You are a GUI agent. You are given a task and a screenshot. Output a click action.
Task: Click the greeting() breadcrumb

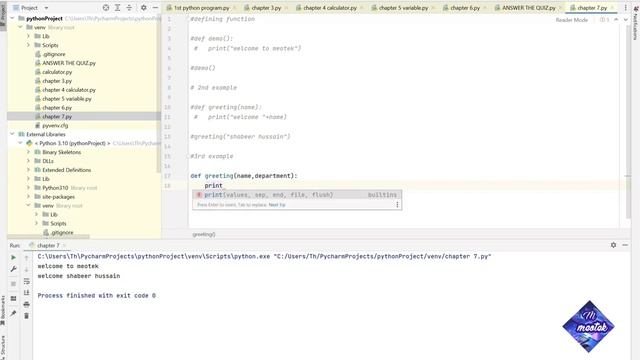[x=204, y=234]
